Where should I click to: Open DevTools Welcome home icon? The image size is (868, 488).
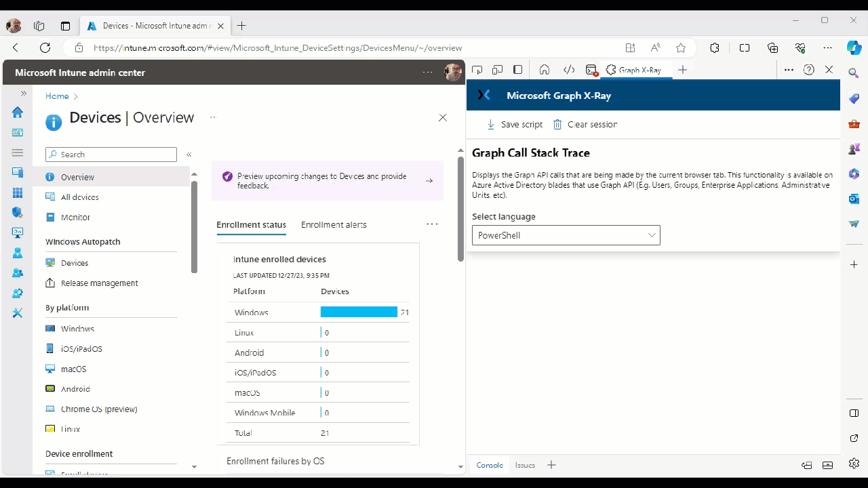pos(545,70)
